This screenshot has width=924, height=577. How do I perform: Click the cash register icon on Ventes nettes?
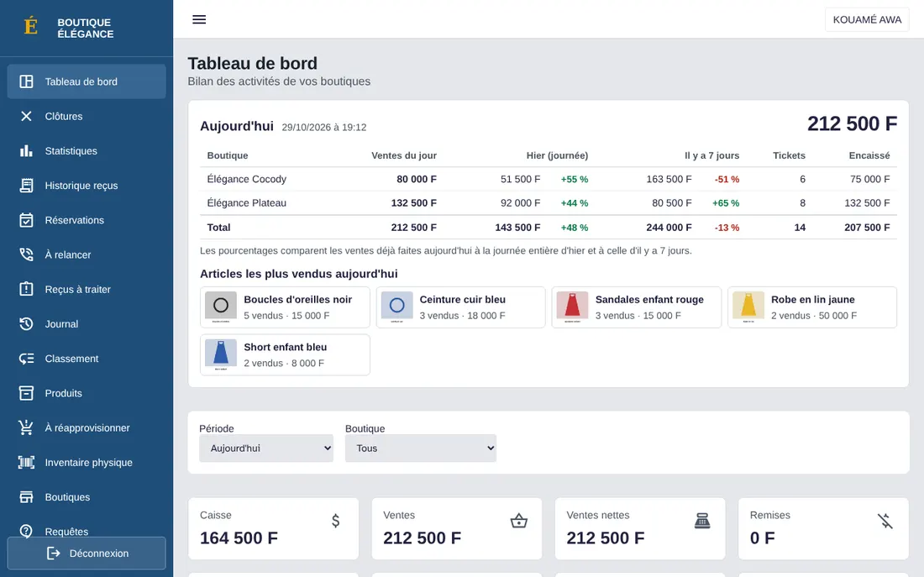(702, 521)
